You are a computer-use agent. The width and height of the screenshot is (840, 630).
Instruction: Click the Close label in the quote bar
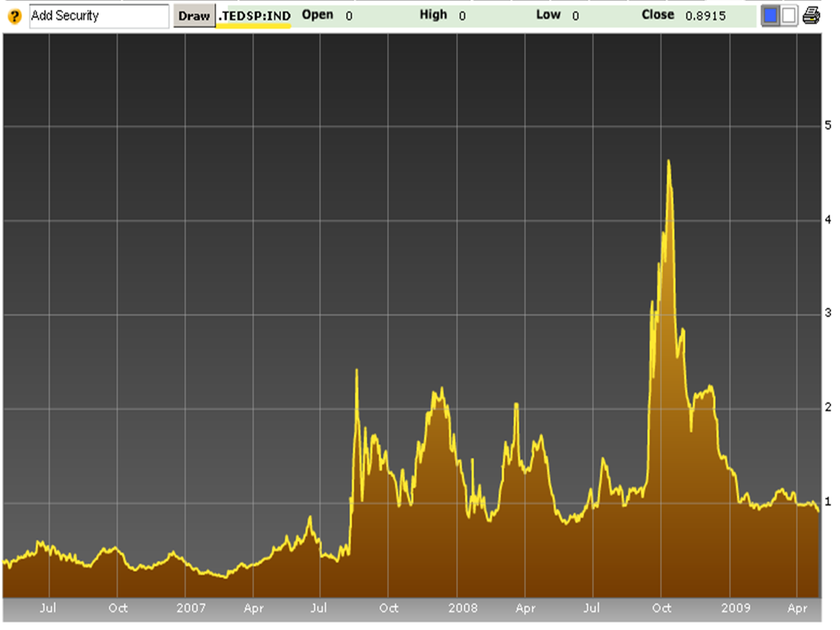coord(658,15)
